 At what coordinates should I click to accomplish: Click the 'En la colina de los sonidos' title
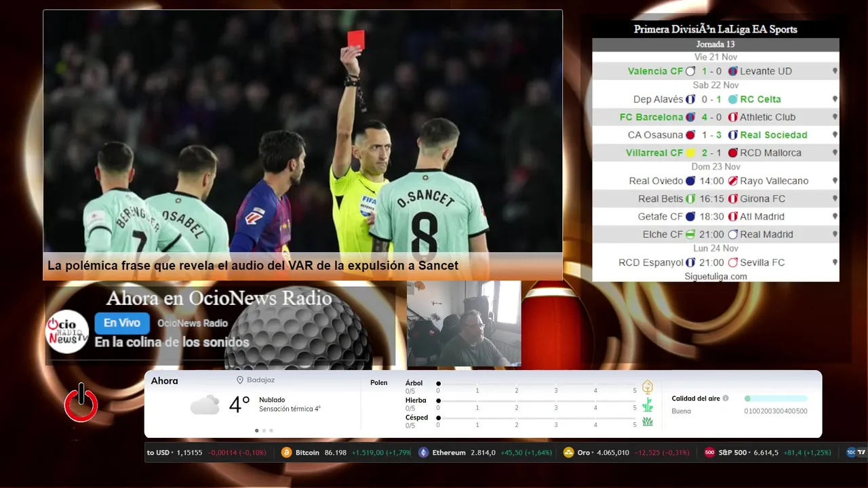tap(172, 342)
